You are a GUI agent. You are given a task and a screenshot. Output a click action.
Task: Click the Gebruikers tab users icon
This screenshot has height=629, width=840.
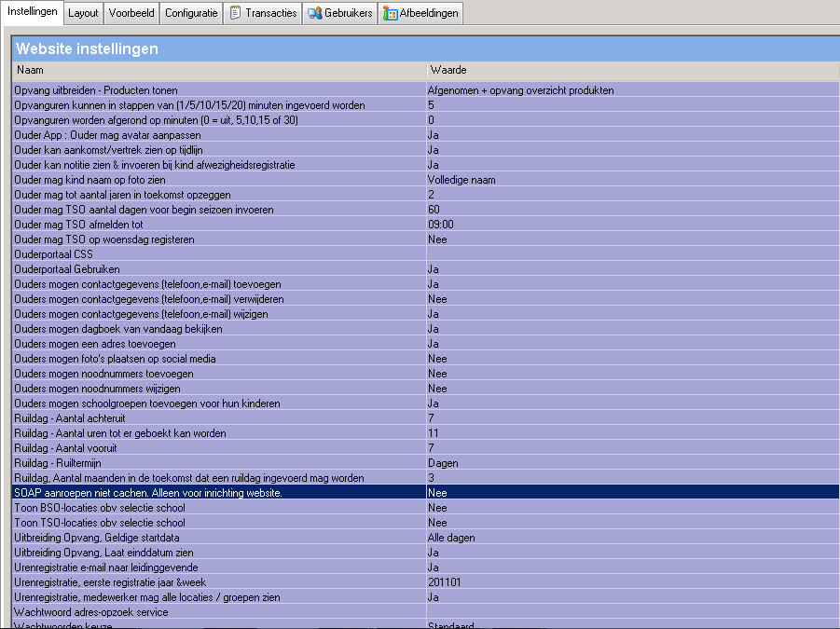point(315,13)
